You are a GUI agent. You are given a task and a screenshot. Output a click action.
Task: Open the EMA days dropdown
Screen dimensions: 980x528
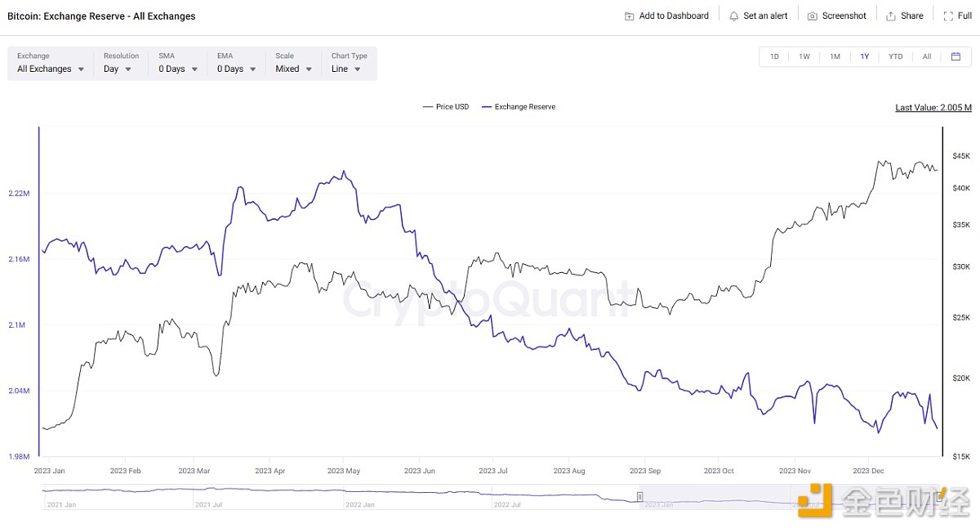[236, 69]
